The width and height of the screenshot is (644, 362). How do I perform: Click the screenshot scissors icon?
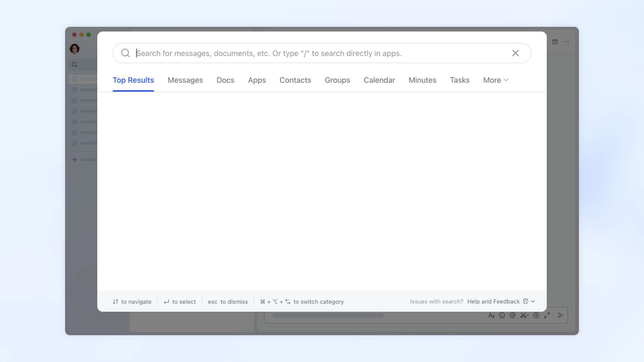point(523,315)
